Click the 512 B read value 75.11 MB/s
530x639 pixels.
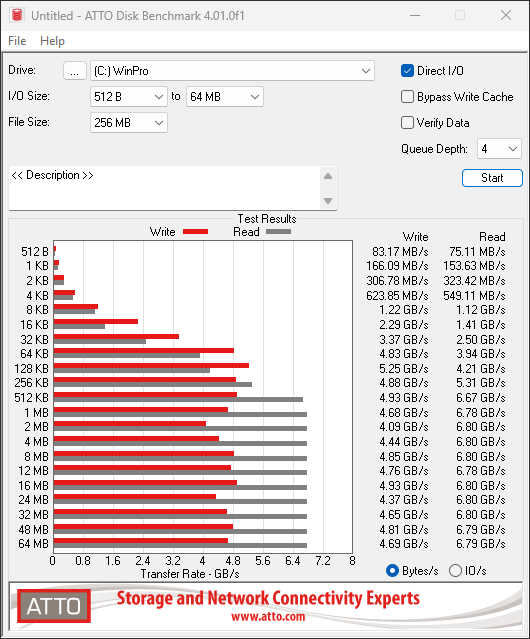pos(477,252)
